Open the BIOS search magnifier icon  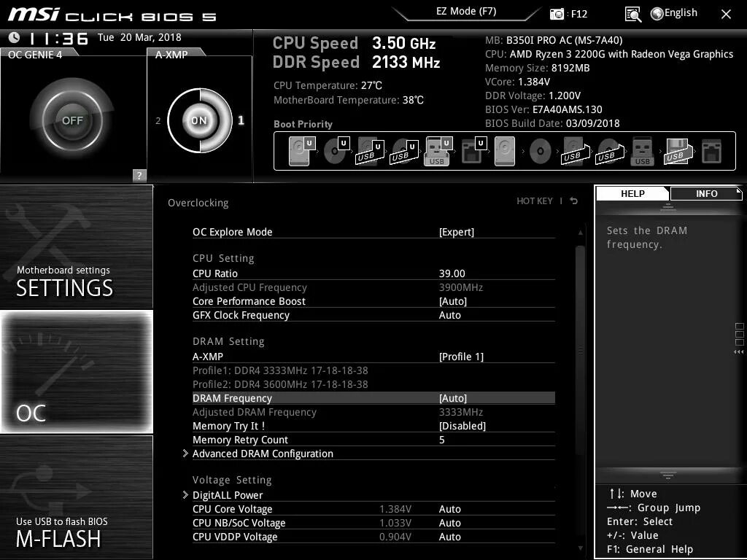pos(632,15)
